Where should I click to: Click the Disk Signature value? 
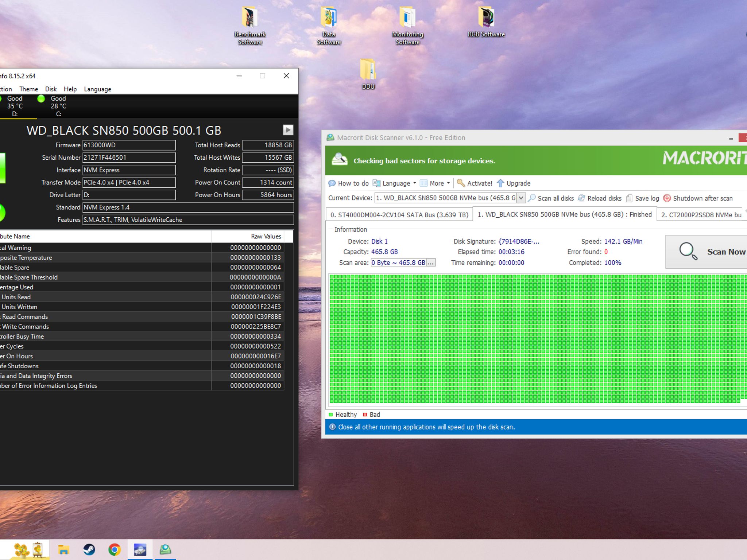[x=519, y=241]
